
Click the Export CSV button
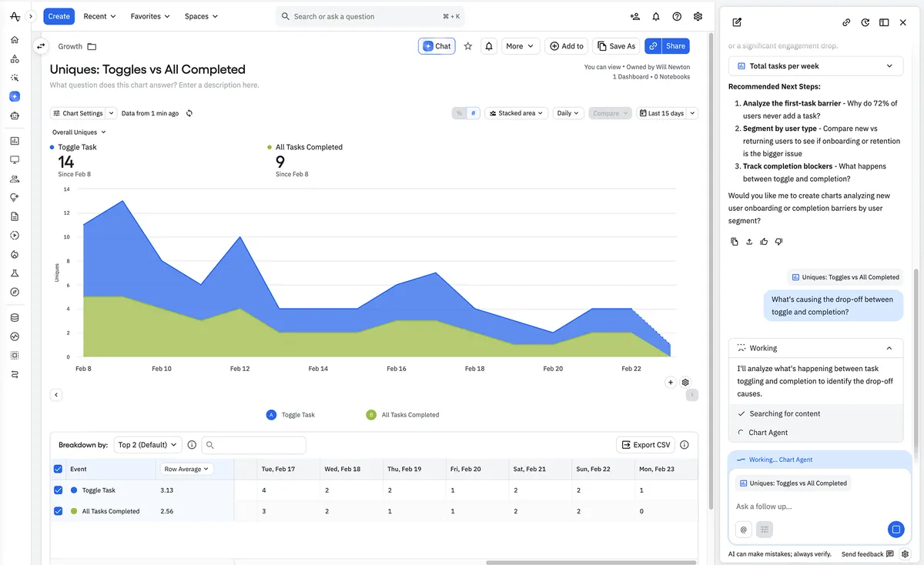pyautogui.click(x=645, y=444)
